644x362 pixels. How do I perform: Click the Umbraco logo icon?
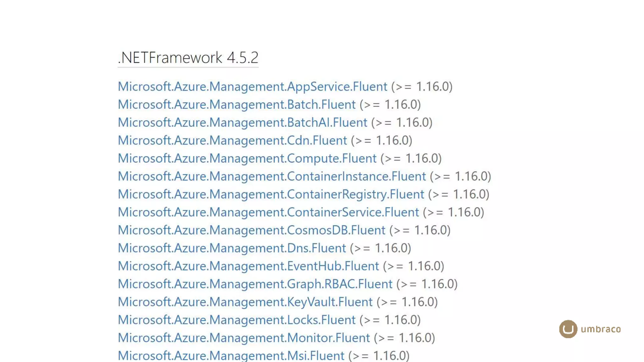568,329
